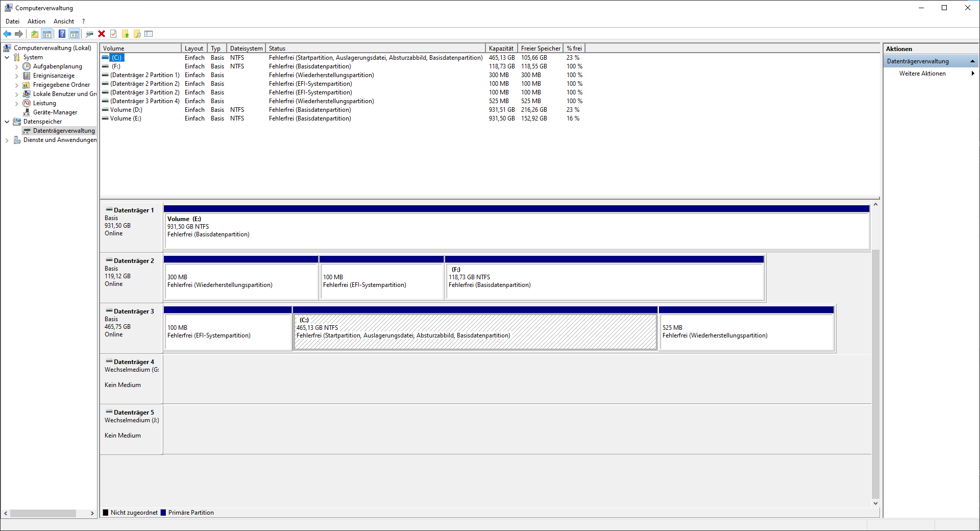980x531 pixels.
Task: Click the Forward arrow in toolbar
Action: point(19,34)
